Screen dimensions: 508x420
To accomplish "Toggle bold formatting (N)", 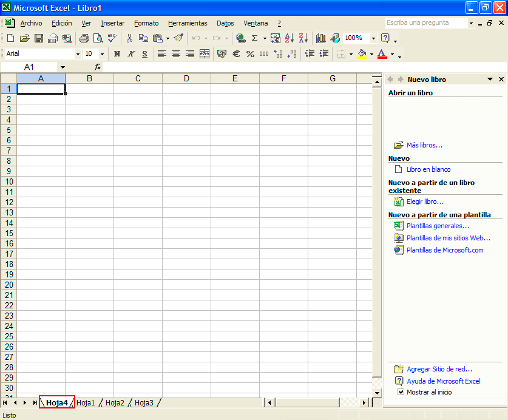I will [117, 54].
